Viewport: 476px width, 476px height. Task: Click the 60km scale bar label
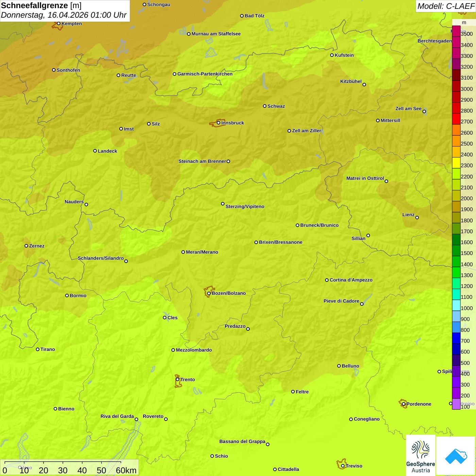126,470
